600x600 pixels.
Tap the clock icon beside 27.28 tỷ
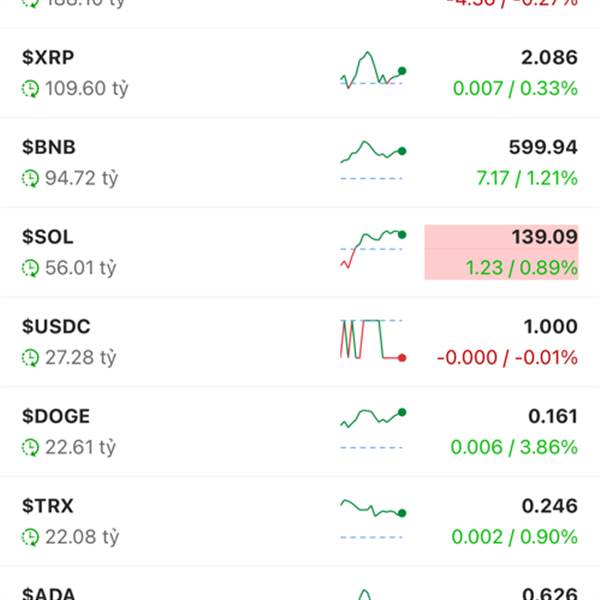coord(30,358)
